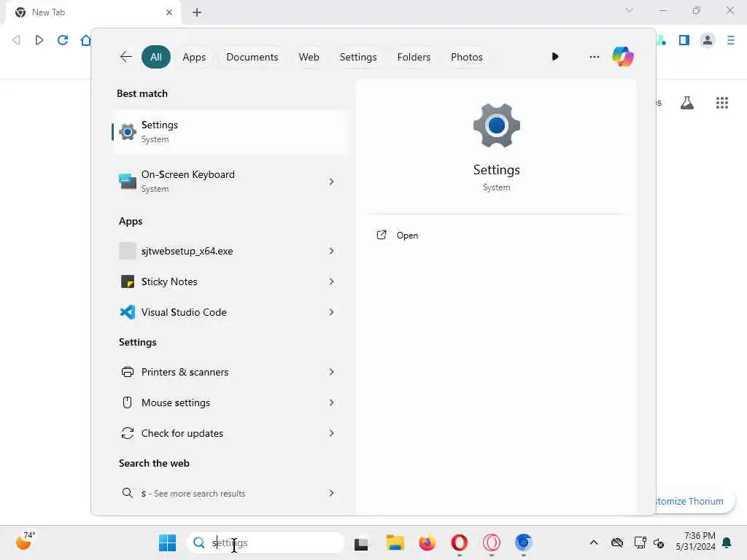Switch to the Photos filter tab
The height and width of the screenshot is (560, 747).
click(466, 57)
